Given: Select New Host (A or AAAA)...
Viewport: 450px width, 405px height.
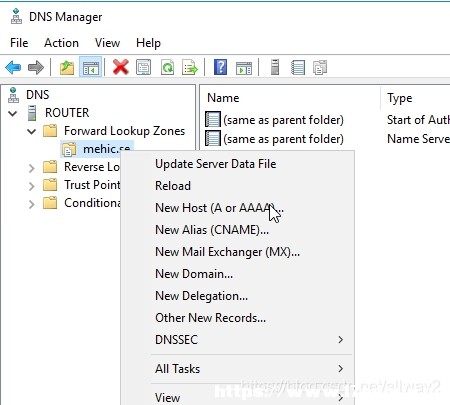Looking at the screenshot, I should pyautogui.click(x=219, y=208).
